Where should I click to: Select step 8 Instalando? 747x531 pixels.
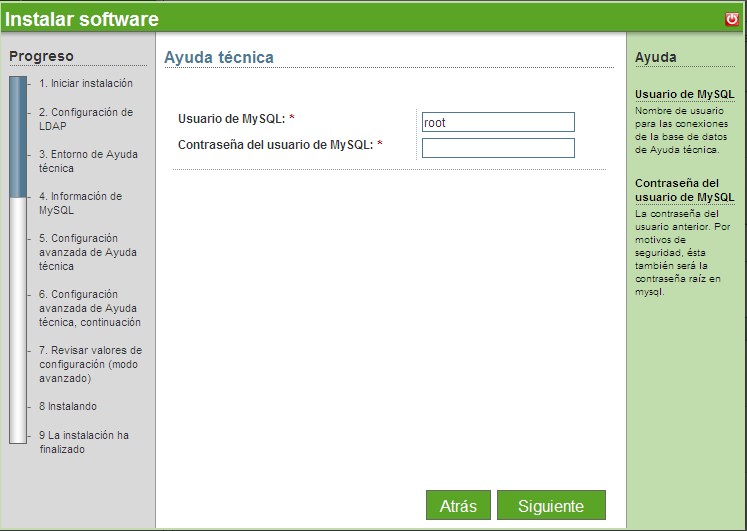[68, 406]
